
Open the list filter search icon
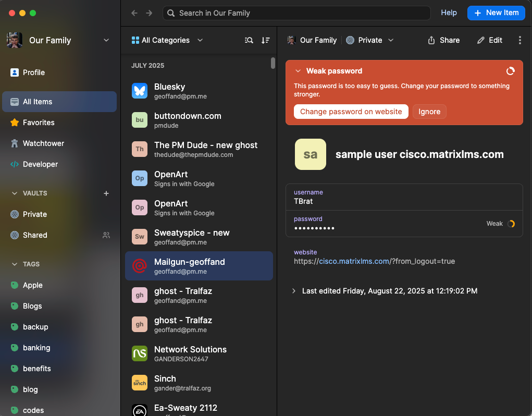click(249, 40)
